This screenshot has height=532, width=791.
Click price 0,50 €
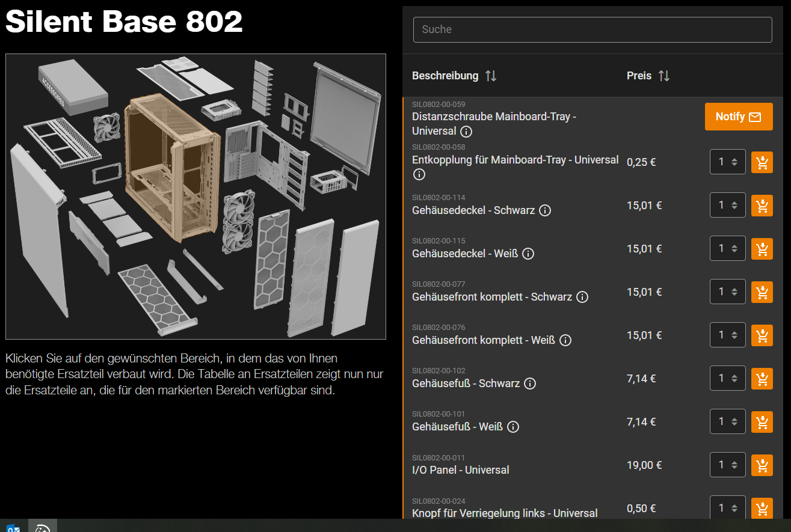(x=641, y=509)
